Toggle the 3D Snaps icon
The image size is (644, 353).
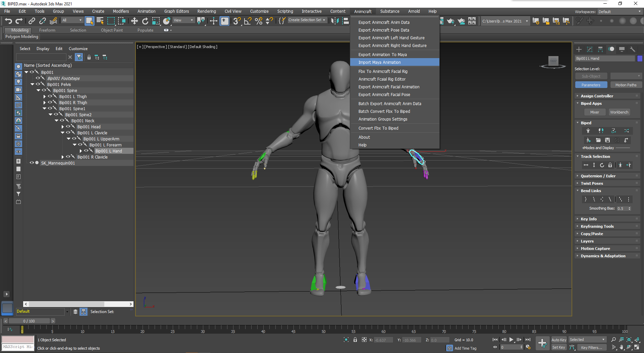click(237, 21)
